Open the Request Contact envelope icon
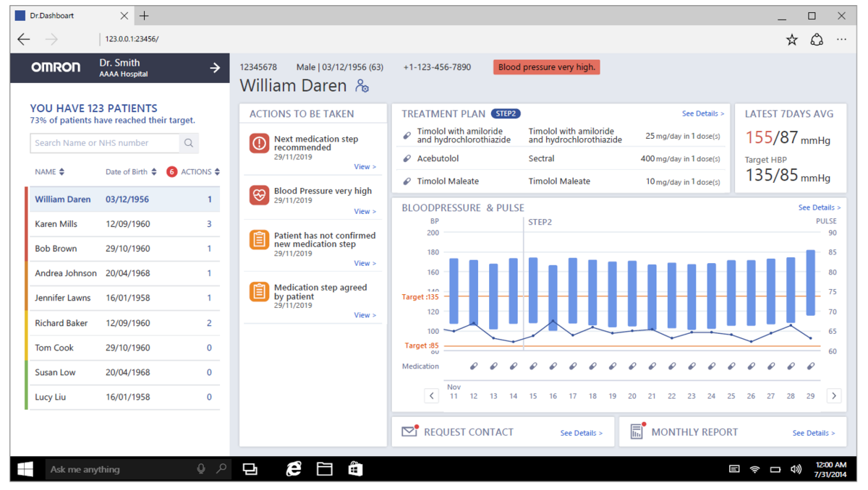Viewport: 868px width, 490px height. coord(410,431)
